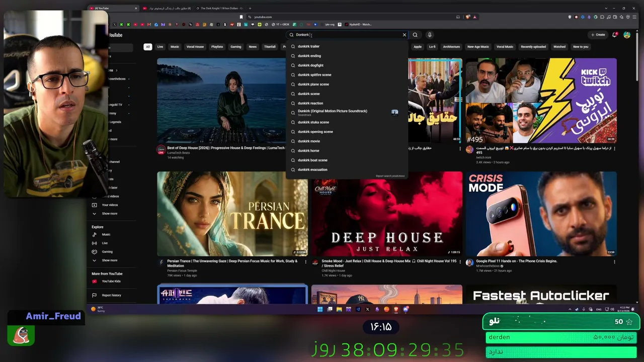
Task: Open the Deep House Just Relax thumbnail
Action: pyautogui.click(x=386, y=214)
